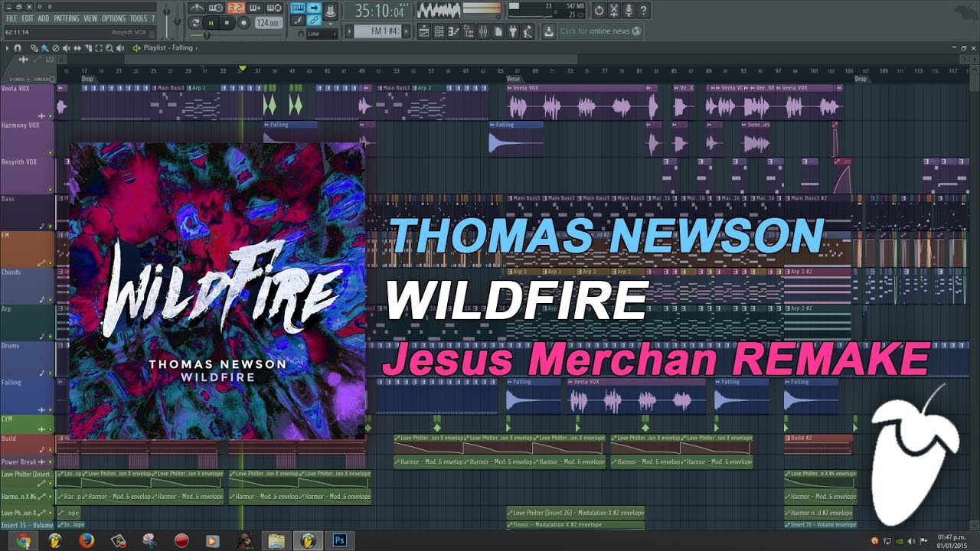The height and width of the screenshot is (551, 980).
Task: Select the playlist Zoom tool
Action: coord(109,48)
